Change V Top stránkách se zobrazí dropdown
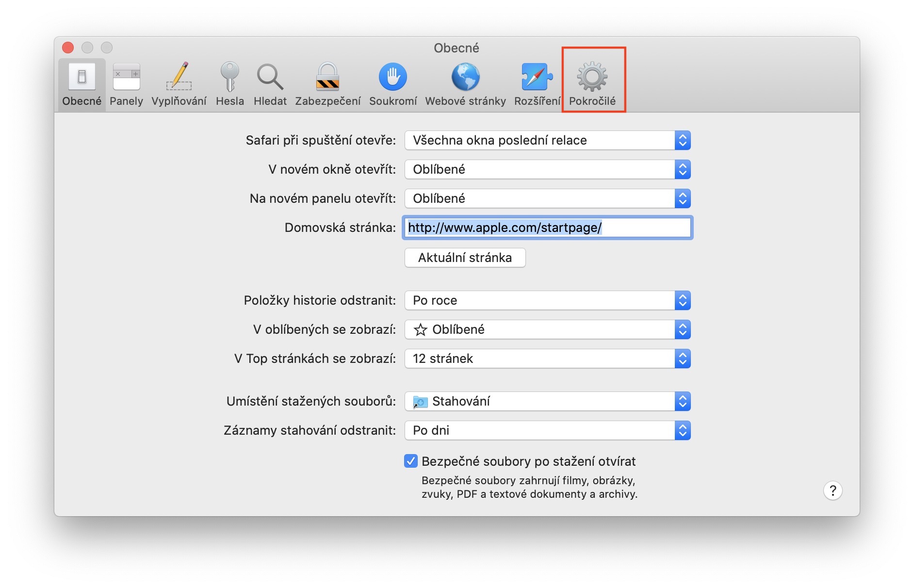Viewport: 914px width, 588px height. pyautogui.click(x=548, y=359)
